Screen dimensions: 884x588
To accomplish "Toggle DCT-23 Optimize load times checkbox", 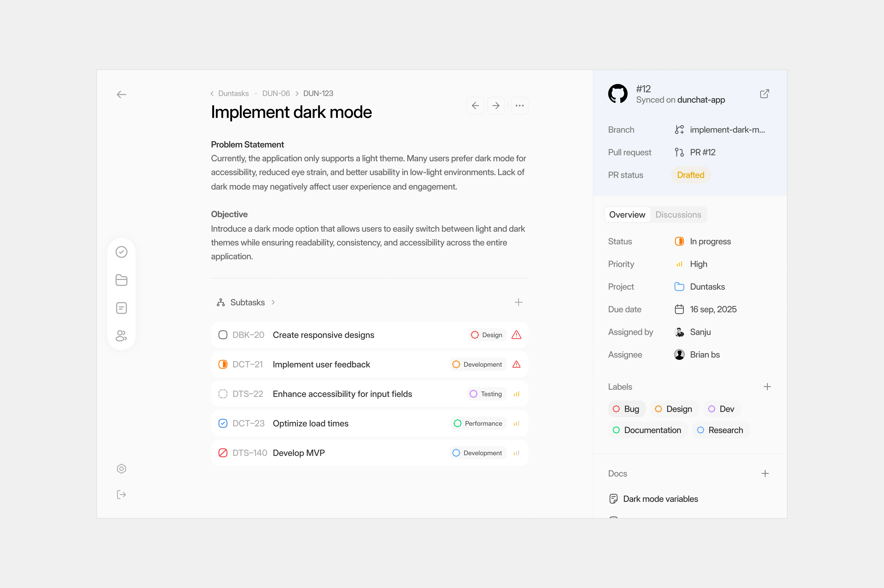I will pyautogui.click(x=223, y=423).
